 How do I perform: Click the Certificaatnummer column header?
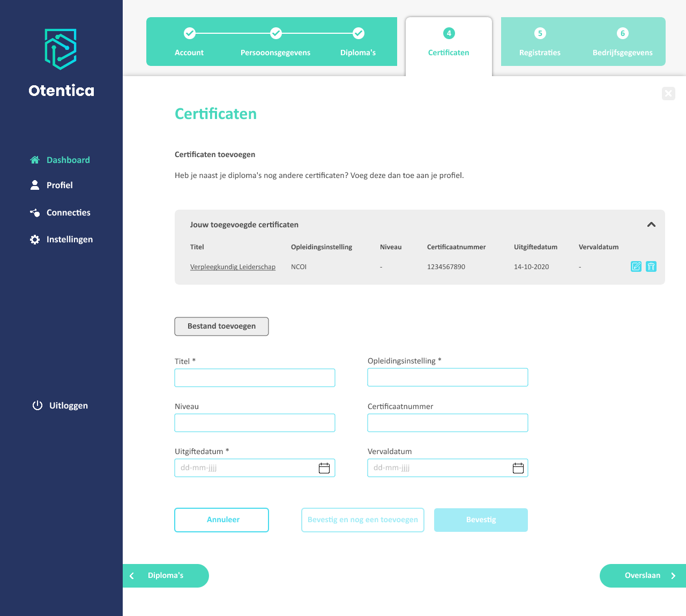[x=456, y=247]
